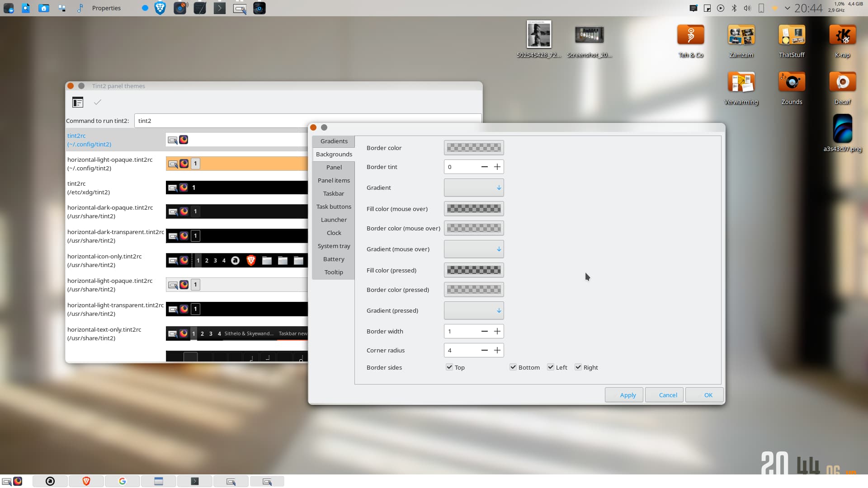868x488 pixels.
Task: Click the notifications tray icon
Action: point(693,8)
